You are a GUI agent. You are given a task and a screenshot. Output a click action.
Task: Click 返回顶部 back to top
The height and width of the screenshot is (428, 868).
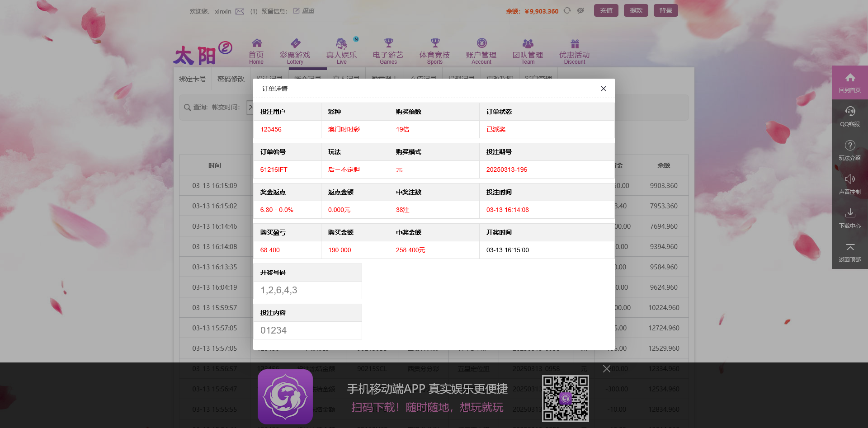pyautogui.click(x=850, y=252)
